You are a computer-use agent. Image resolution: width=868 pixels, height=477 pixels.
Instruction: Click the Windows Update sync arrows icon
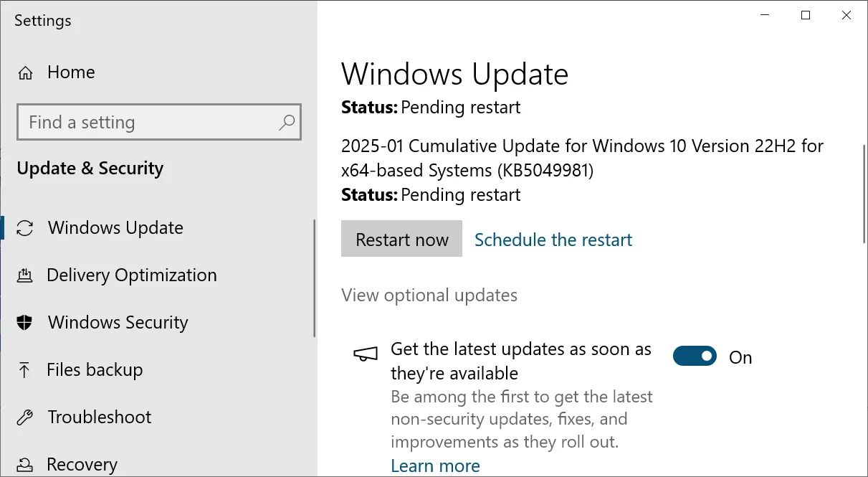click(x=25, y=228)
